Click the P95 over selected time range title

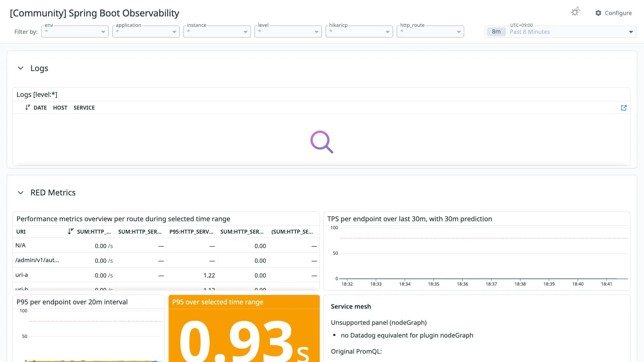pos(218,302)
